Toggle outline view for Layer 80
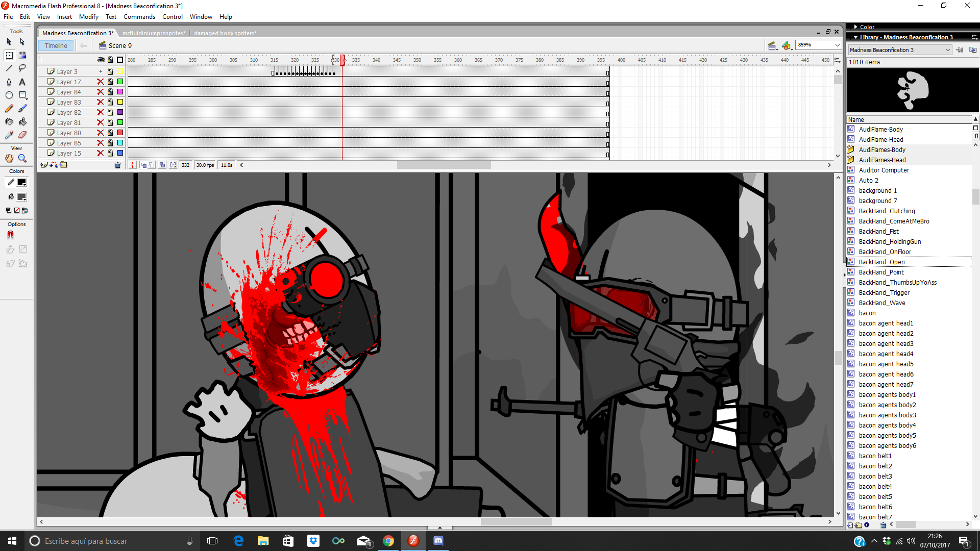This screenshot has height=551, width=980. point(120,133)
